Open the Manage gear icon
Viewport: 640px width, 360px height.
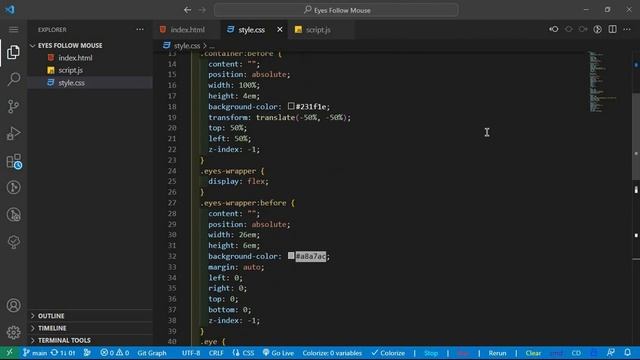coord(13,332)
